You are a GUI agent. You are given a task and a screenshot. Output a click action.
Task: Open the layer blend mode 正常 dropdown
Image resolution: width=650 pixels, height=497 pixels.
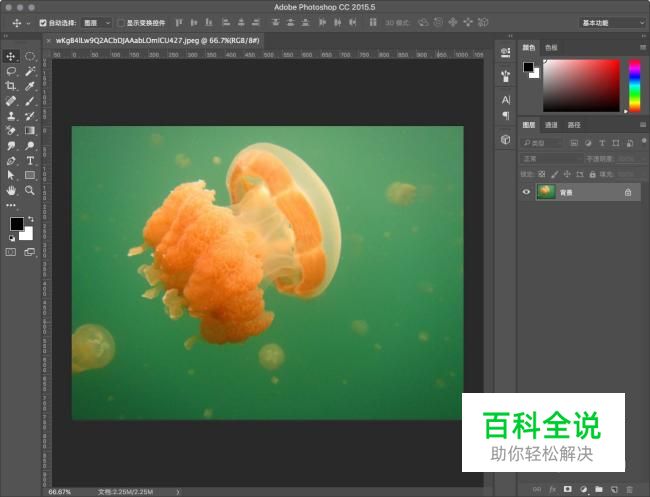coord(550,158)
